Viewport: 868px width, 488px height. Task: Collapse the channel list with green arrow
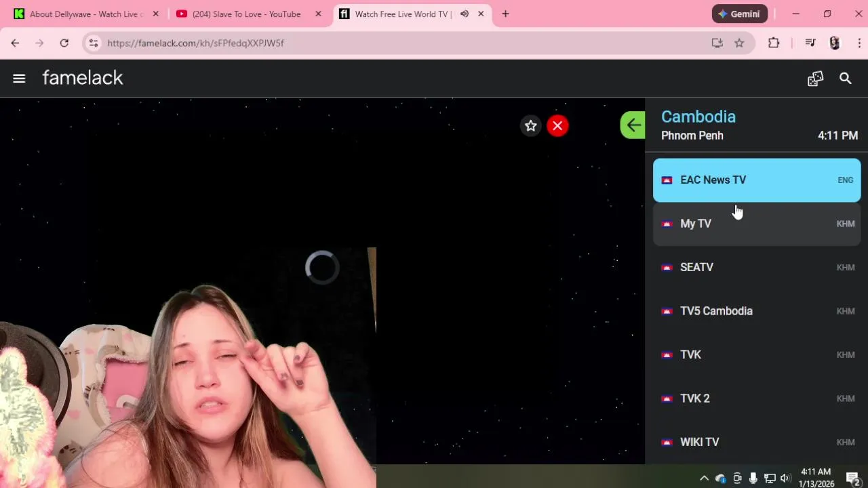(x=633, y=125)
